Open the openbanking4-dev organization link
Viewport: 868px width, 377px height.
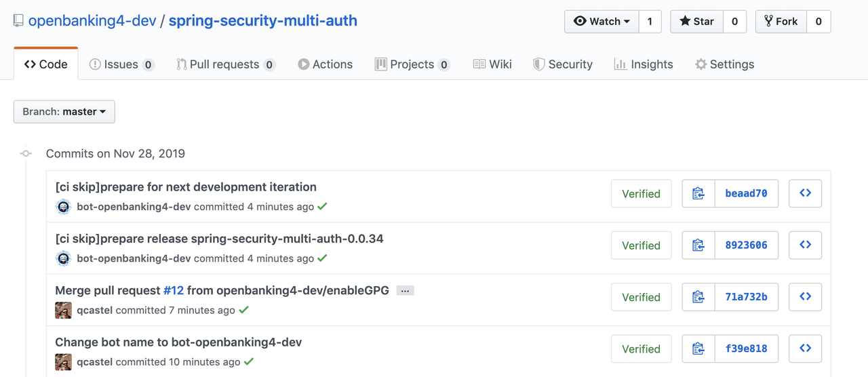92,21
